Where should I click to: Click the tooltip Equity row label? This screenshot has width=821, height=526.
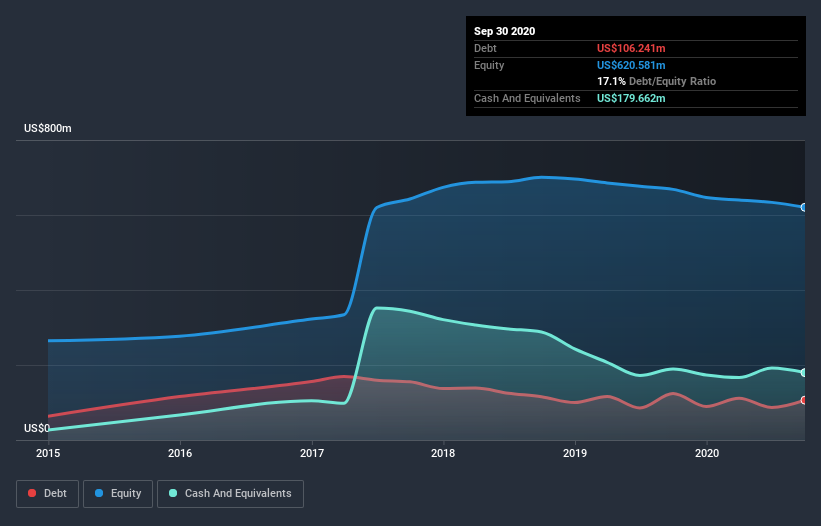point(489,65)
